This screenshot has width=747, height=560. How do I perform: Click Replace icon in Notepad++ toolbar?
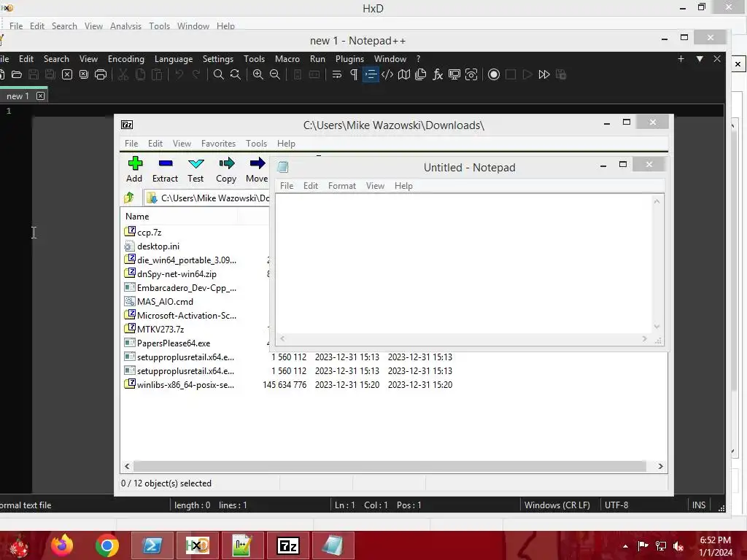pos(236,74)
